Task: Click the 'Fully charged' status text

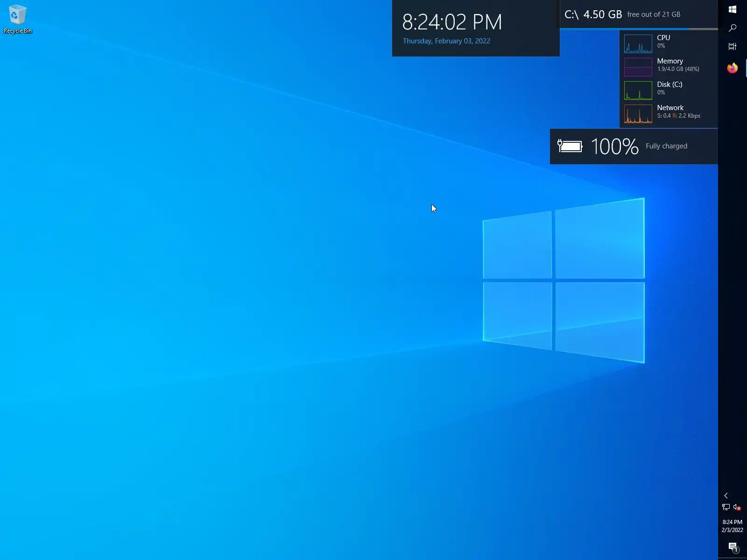Action: click(x=666, y=146)
